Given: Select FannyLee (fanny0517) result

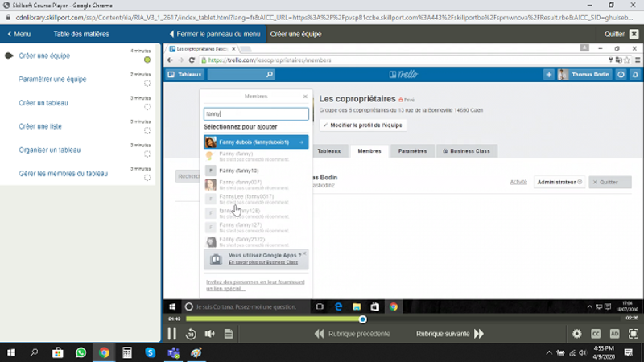Looking at the screenshot, I should 256,199.
